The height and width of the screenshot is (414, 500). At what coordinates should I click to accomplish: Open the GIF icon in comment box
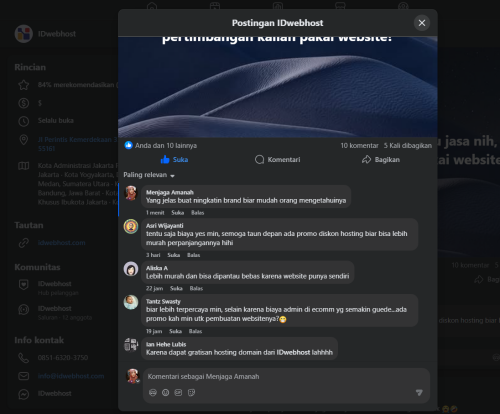coord(178,393)
